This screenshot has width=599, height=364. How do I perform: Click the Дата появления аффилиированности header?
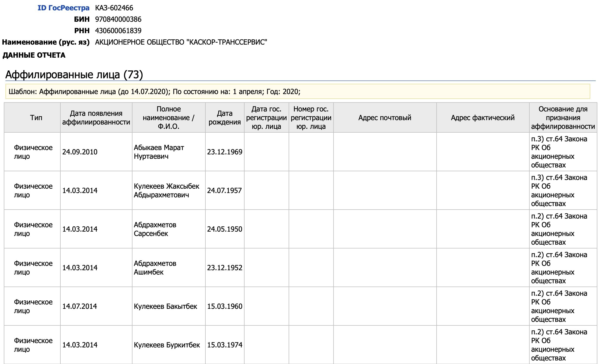96,118
